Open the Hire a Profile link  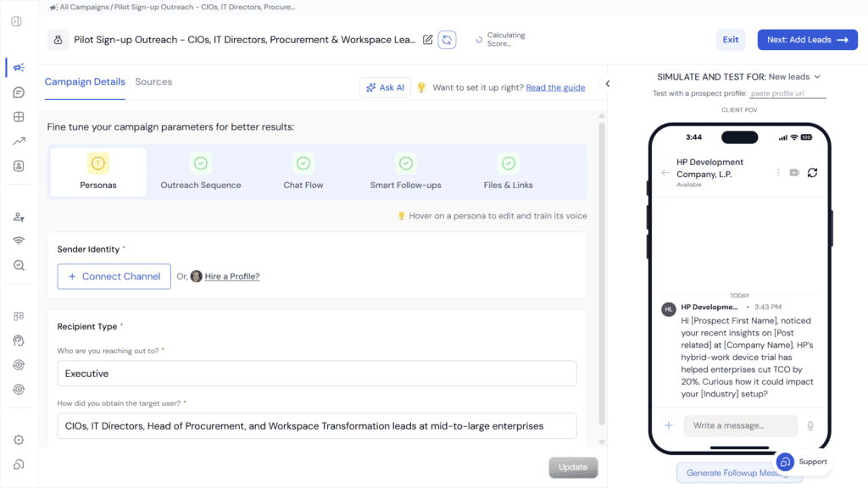(232, 277)
